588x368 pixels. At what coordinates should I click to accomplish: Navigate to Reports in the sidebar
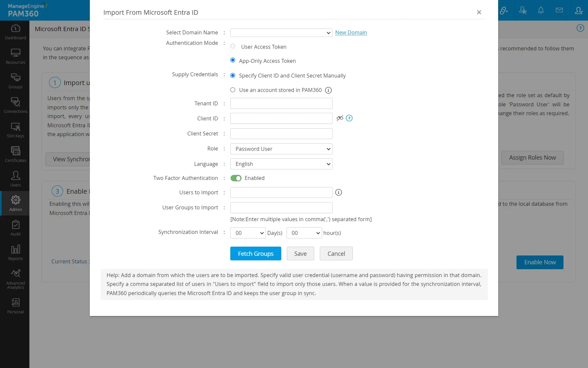pos(15,253)
